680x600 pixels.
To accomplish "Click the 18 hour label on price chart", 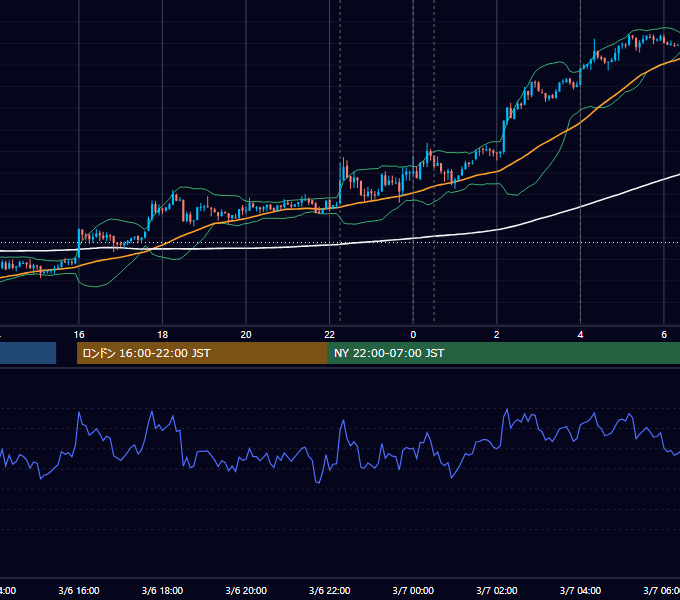I will tap(163, 334).
